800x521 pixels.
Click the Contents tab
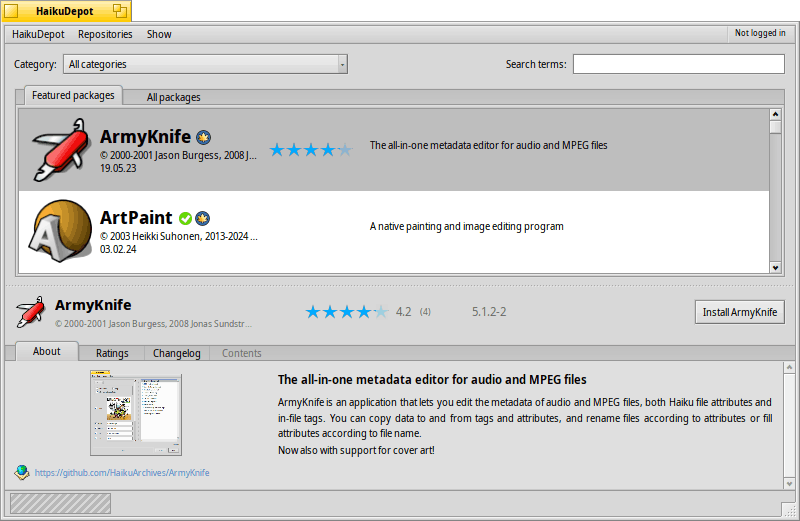click(x=241, y=353)
